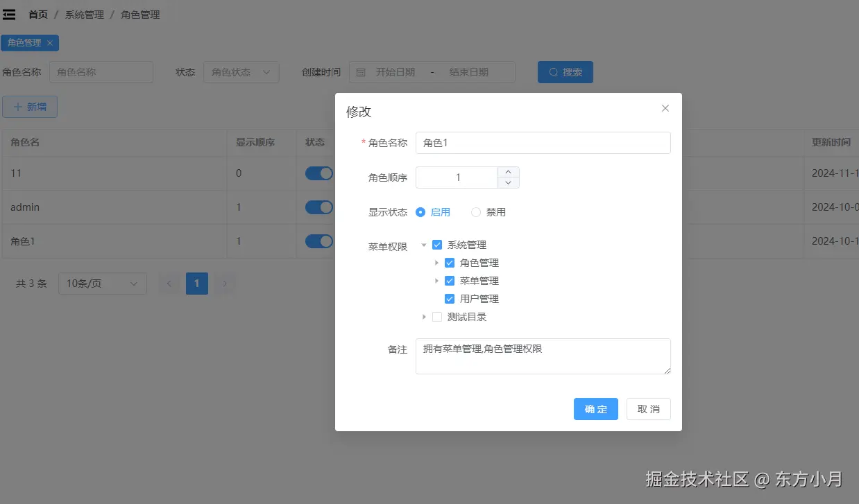Click the dialog 角色名称 field containing 角色1

tap(543, 143)
